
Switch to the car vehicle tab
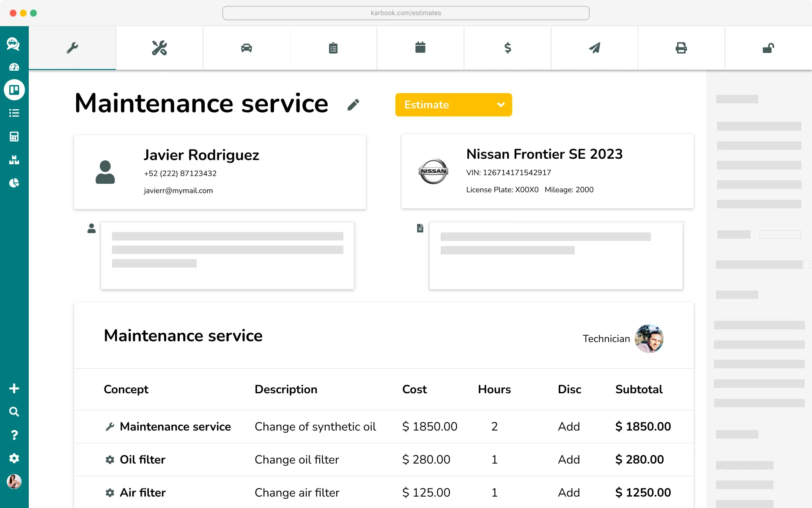247,48
